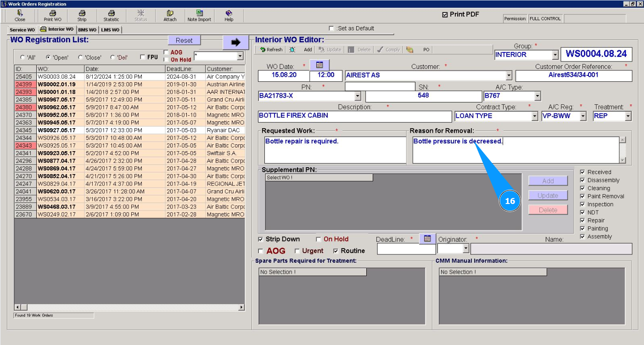
Task: Open the Help toolbar icon
Action: pos(229,16)
